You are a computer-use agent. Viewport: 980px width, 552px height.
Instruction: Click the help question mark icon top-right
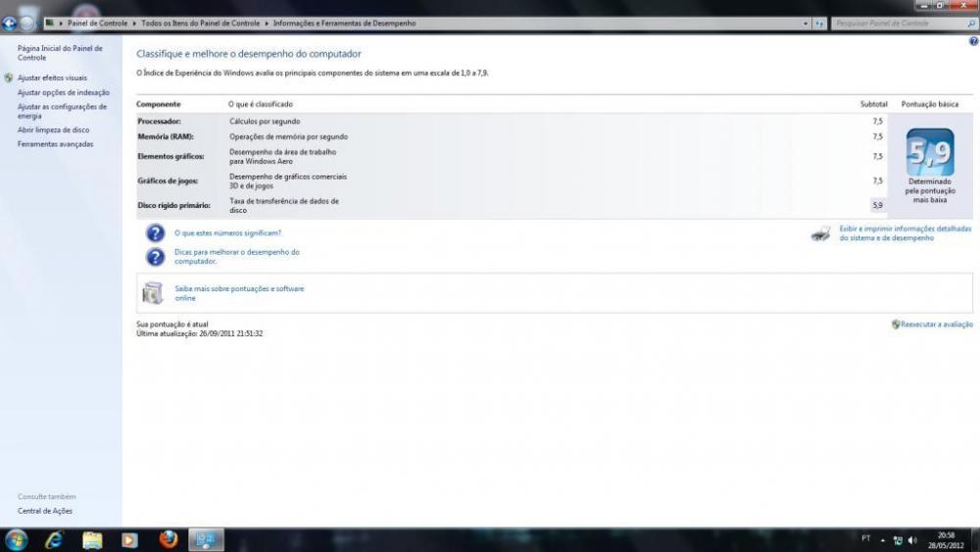973,42
